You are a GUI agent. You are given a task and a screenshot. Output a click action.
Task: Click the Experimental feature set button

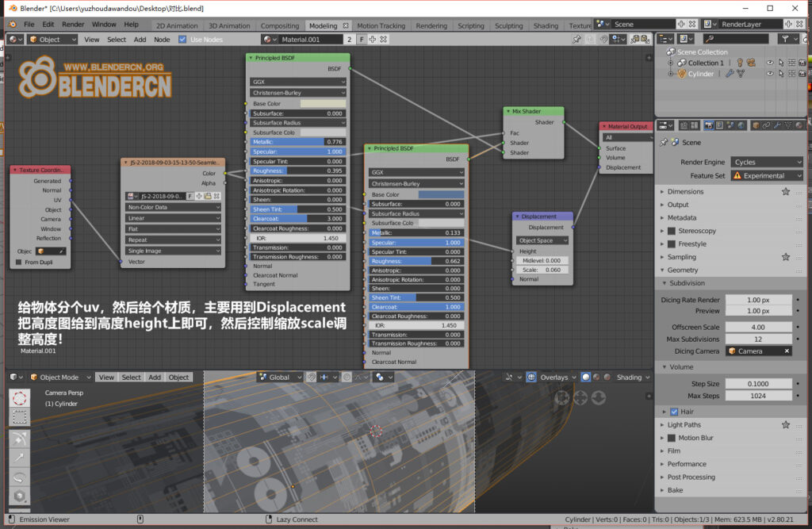point(766,175)
